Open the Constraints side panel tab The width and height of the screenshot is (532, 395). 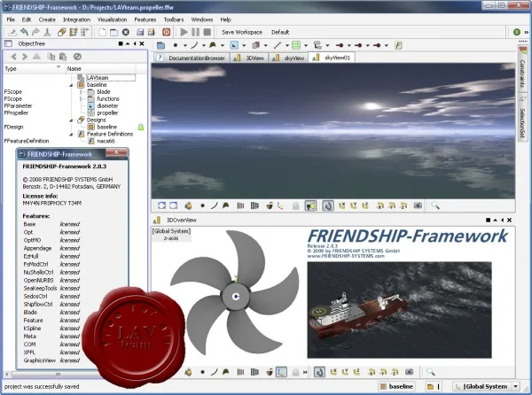click(522, 68)
